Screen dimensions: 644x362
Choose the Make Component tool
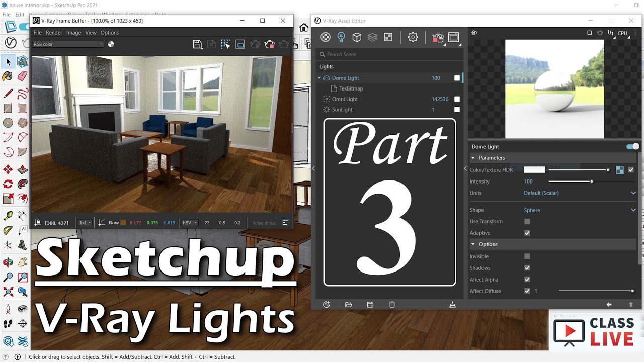click(23, 62)
